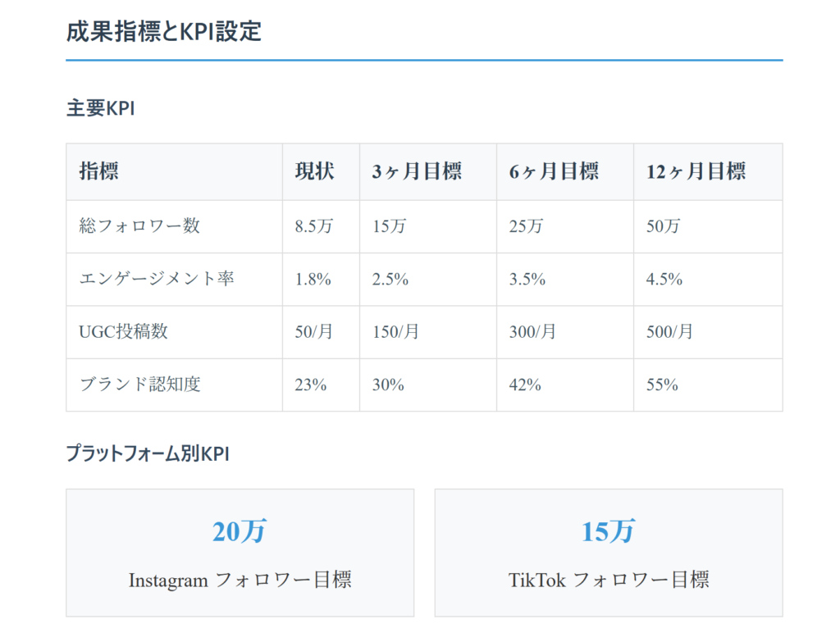Click the 現状 column header

(315, 171)
